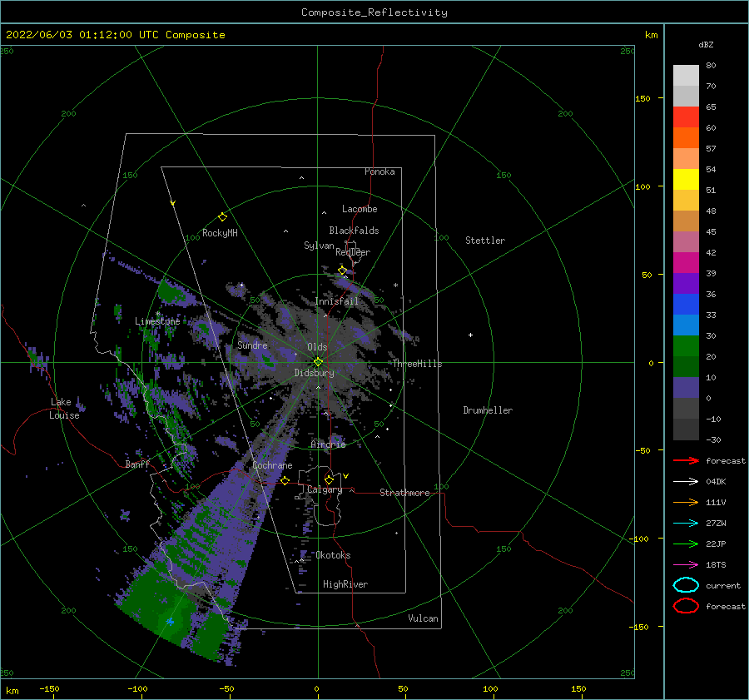Viewport: 749px width, 700px height.
Task: Select the yellow diamond marker inside Calgary
Action: tap(329, 479)
